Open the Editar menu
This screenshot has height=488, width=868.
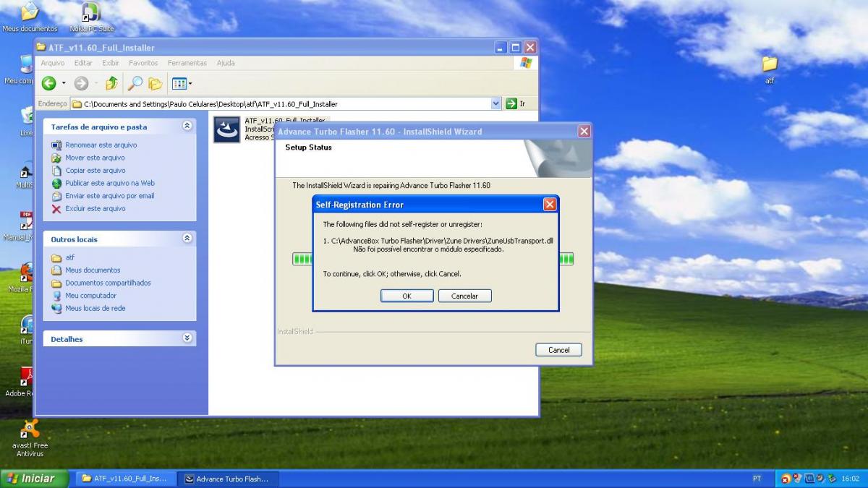pos(83,63)
